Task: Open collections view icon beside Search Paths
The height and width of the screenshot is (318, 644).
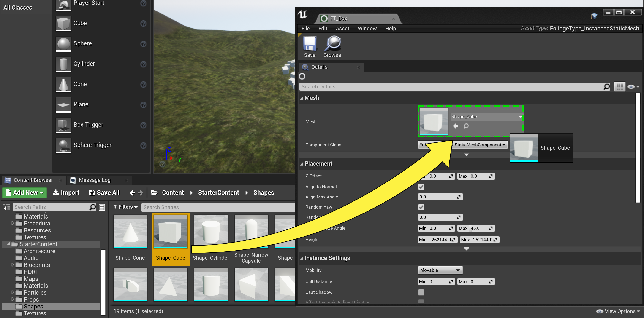Action: click(102, 207)
